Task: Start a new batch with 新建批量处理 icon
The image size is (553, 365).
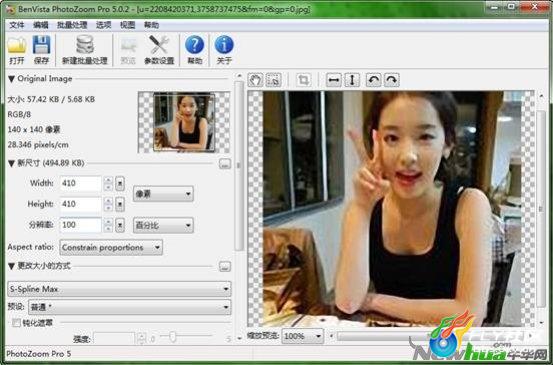Action: [85, 50]
